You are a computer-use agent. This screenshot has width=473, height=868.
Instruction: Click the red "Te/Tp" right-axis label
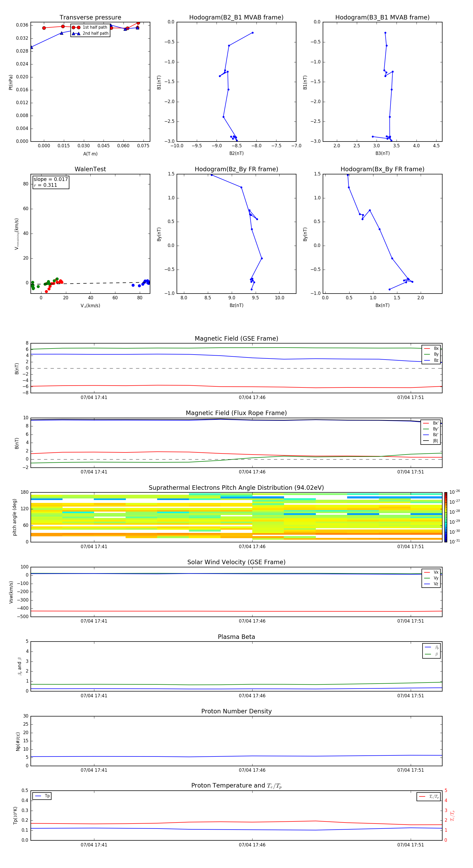click(453, 816)
